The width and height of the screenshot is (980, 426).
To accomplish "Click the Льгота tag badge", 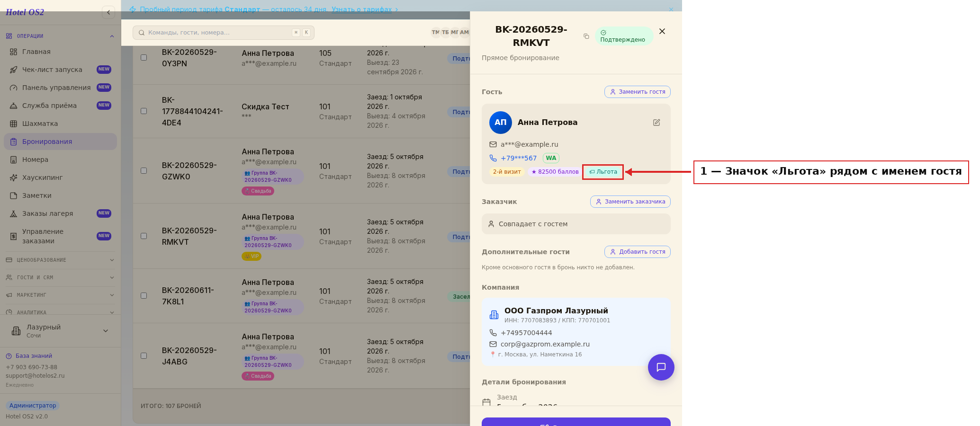I will (x=603, y=172).
